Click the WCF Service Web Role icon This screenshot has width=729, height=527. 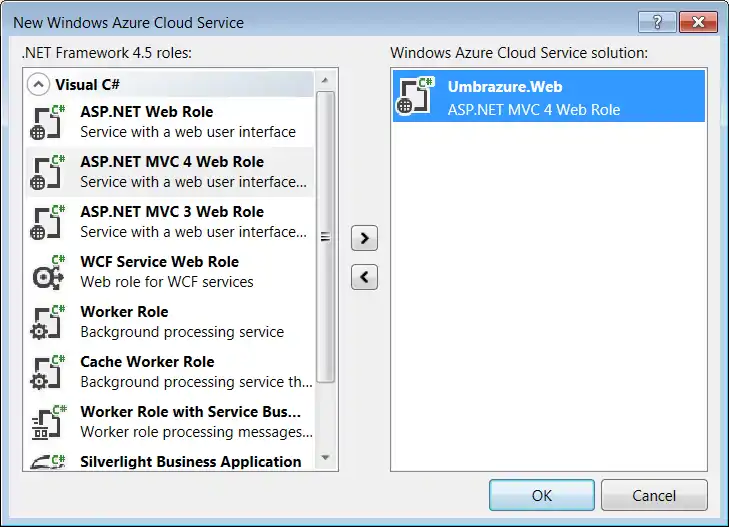coord(48,272)
